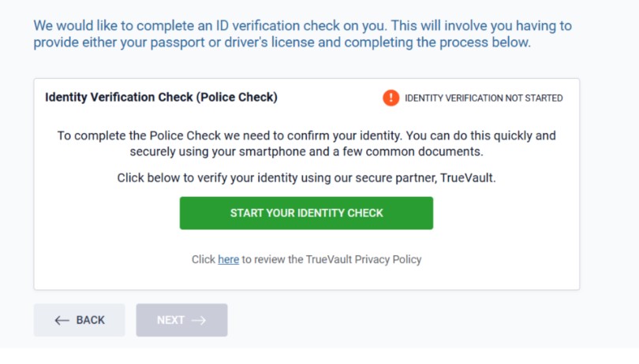The image size is (639, 364).
Task: Select the 'IDENTITY VERIFICATION NOT STARTED' status label
Action: pyautogui.click(x=484, y=98)
